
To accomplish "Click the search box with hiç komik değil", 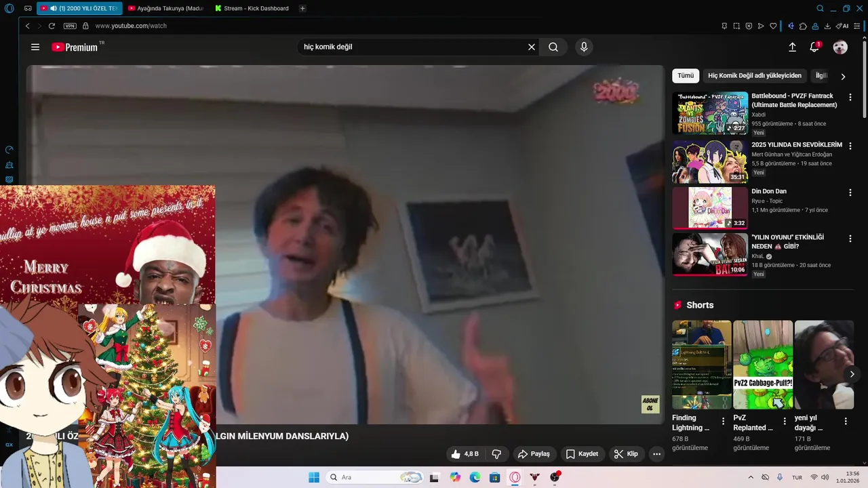I will 412,47.
